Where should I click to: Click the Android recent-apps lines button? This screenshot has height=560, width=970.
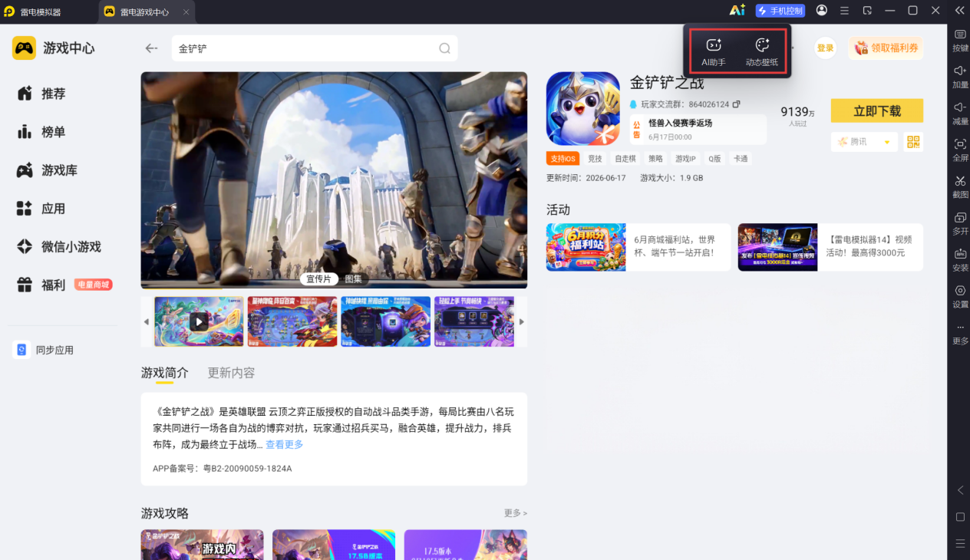tap(960, 543)
